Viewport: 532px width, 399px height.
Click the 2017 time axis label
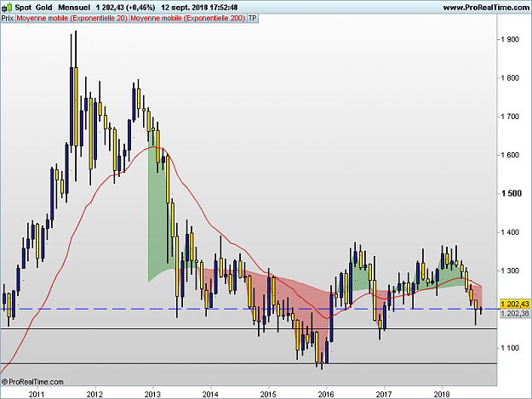[384, 394]
